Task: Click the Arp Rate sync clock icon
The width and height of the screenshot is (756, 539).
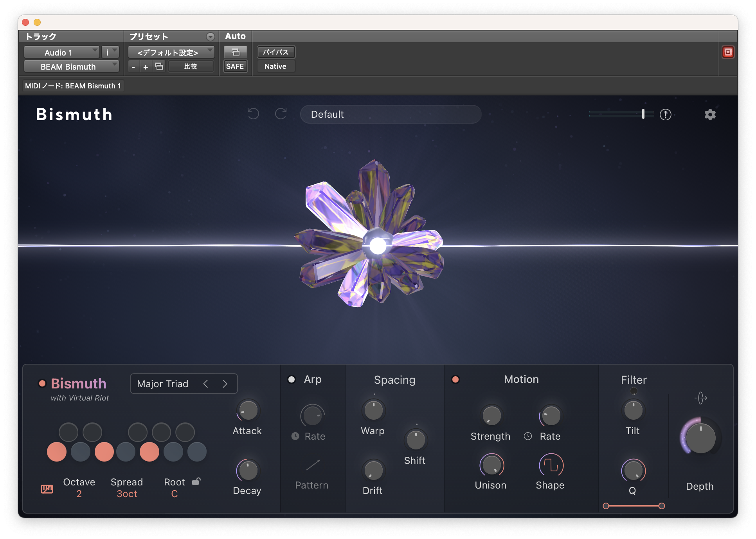Action: pos(295,436)
